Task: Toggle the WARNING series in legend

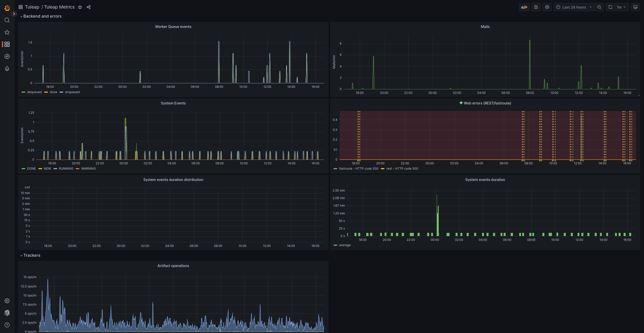Action: click(88, 169)
